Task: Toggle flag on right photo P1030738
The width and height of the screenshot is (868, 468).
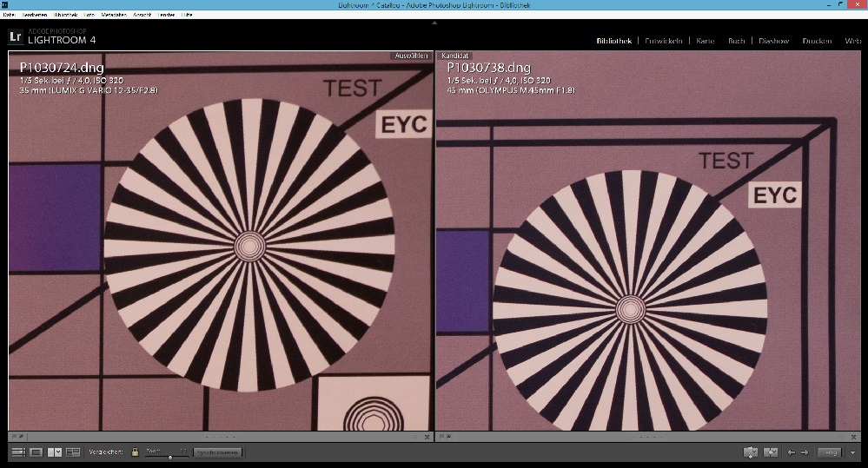Action: [x=442, y=437]
